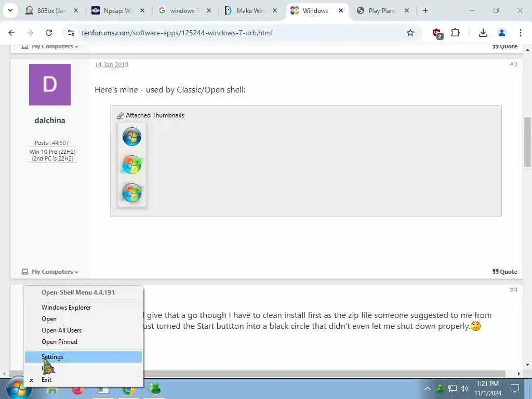The width and height of the screenshot is (532, 399).
Task: Open the tab search dropdown
Action: [x=10, y=10]
